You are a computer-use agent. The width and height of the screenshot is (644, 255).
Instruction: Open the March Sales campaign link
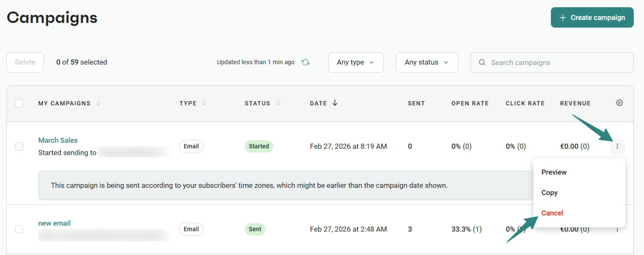pos(58,140)
